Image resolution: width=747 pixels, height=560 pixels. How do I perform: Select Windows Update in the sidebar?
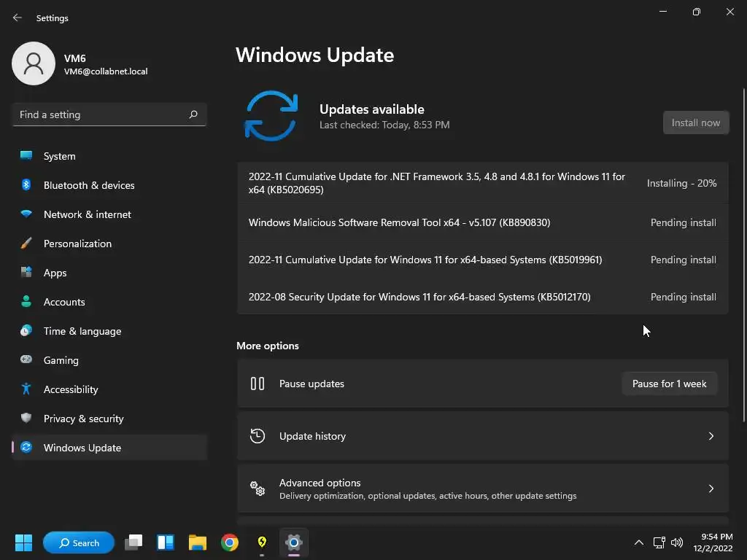[109, 447]
